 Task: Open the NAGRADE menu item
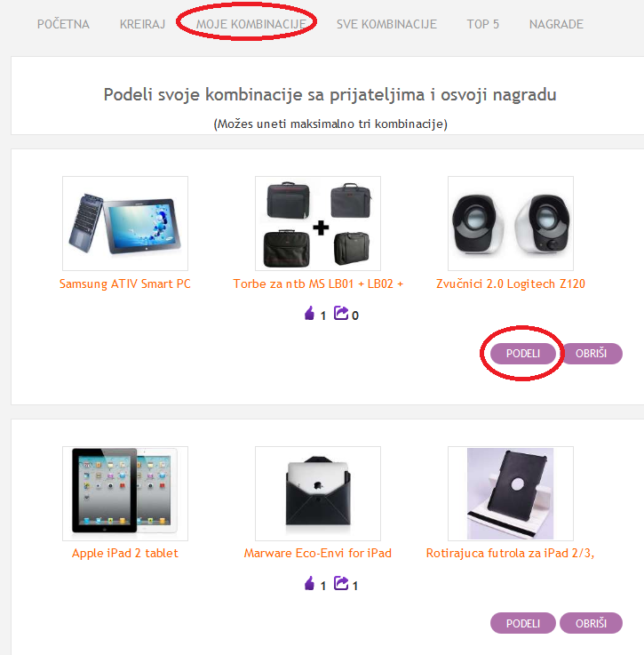[x=556, y=24]
